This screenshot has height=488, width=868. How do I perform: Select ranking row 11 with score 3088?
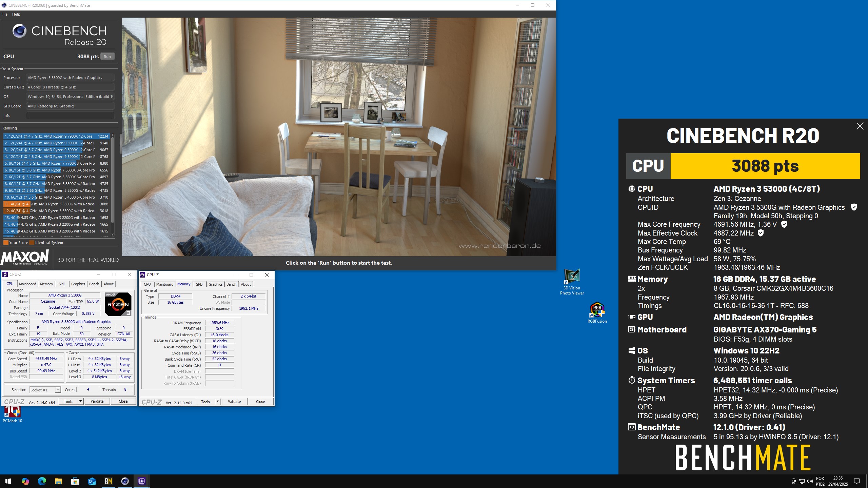click(x=56, y=204)
